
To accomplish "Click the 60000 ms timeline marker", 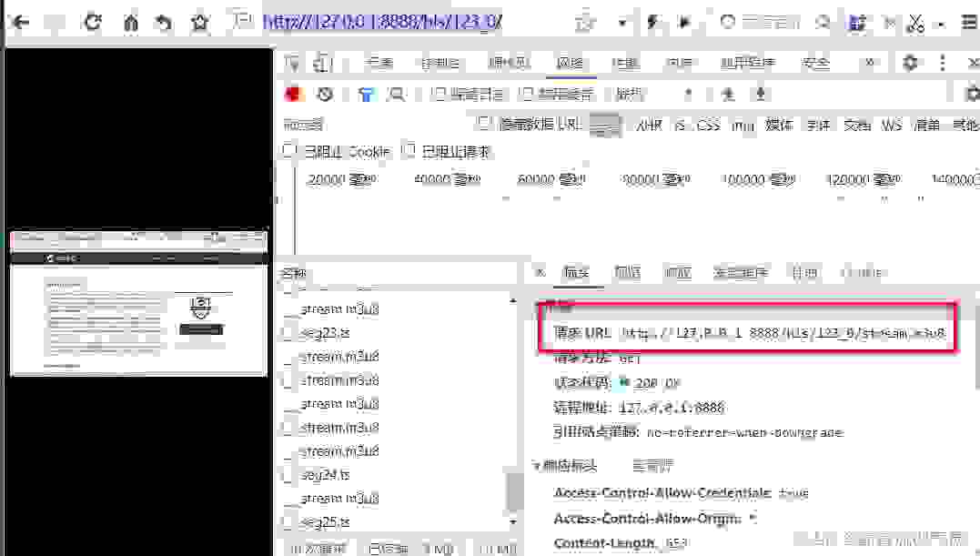I will (x=551, y=179).
